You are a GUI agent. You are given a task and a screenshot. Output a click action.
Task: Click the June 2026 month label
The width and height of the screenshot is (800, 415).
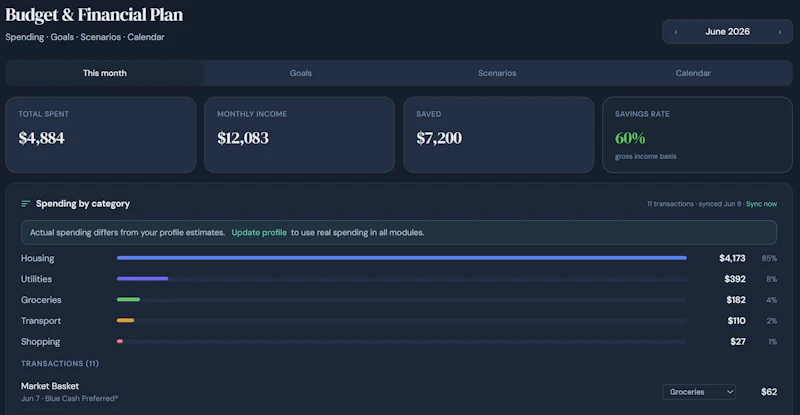click(x=728, y=32)
